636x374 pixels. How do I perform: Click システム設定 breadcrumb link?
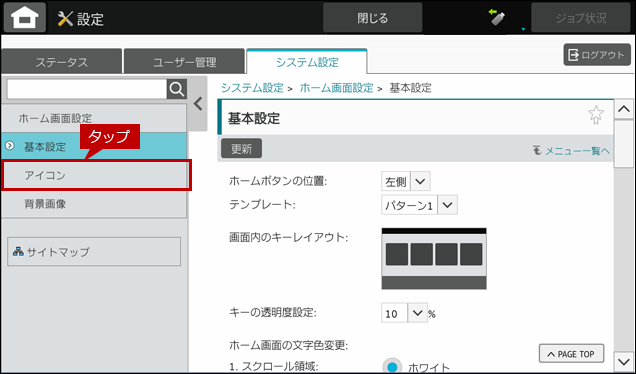(252, 88)
